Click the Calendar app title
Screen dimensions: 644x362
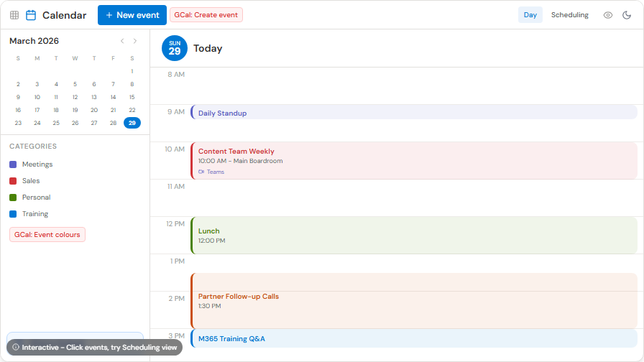(65, 15)
